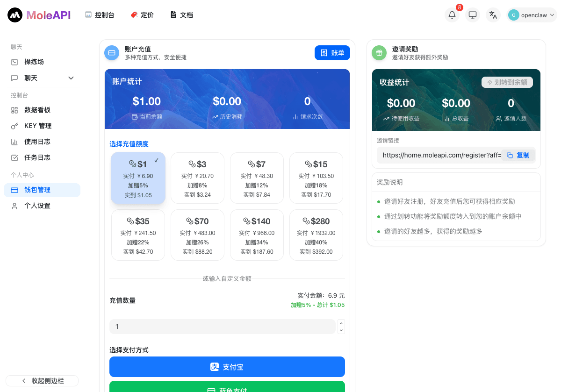Collapse the 聊天 section chevron

(x=71, y=78)
